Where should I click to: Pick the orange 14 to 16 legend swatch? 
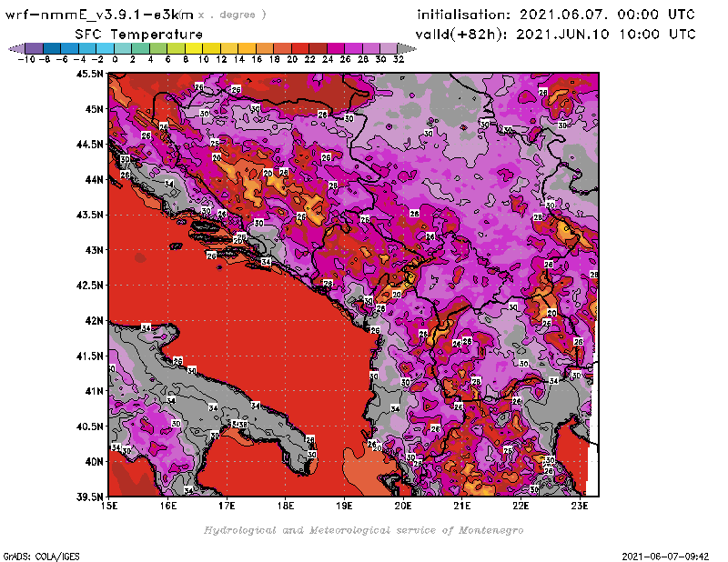tap(247, 48)
